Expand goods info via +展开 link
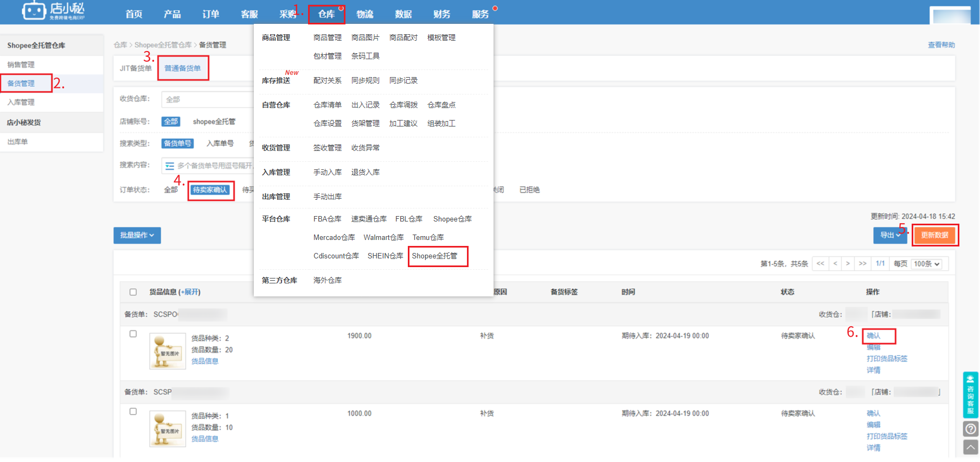The width and height of the screenshot is (980, 462). pos(189,292)
